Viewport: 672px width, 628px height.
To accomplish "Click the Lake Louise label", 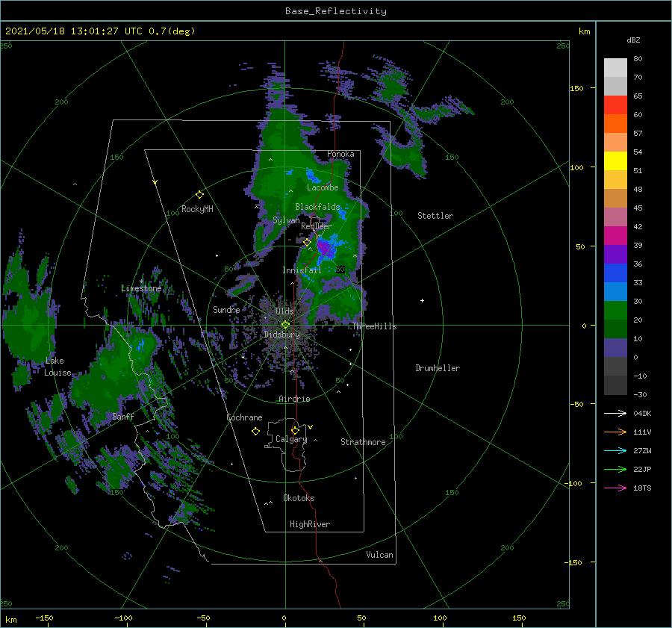I will (x=57, y=367).
